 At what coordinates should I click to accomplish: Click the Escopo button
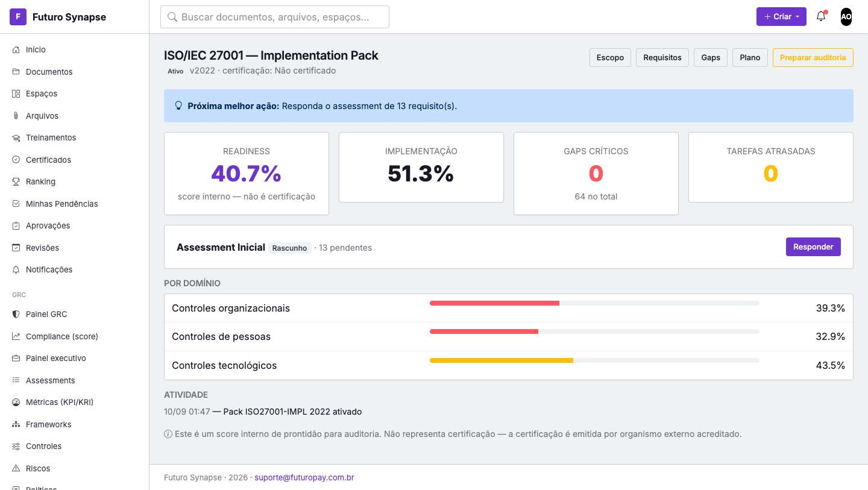point(610,57)
